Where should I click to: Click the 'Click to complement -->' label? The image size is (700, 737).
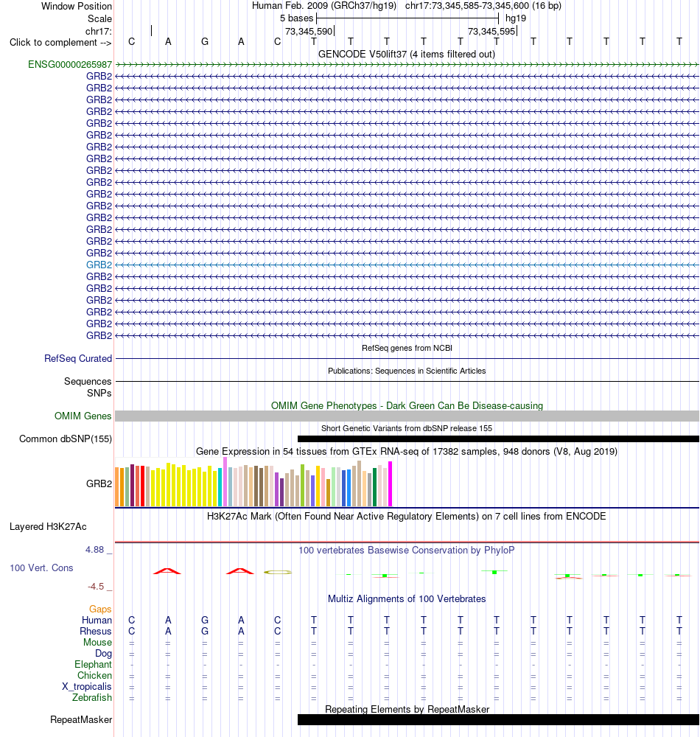click(x=60, y=43)
